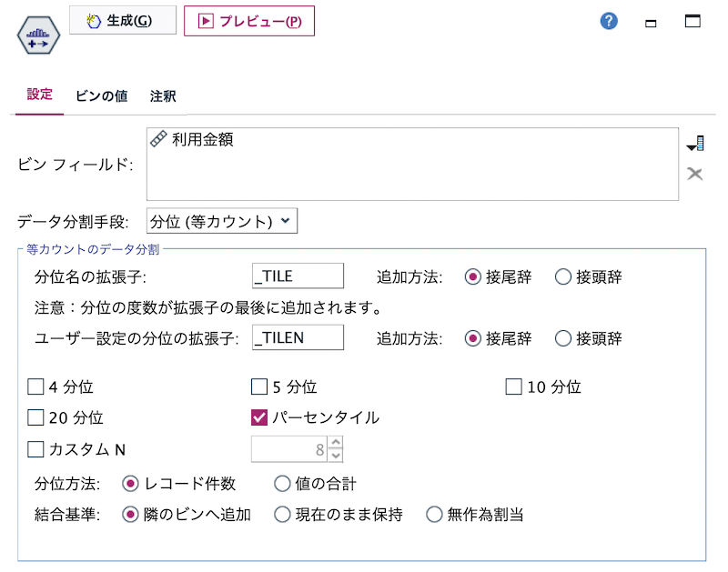Select 現在のまま保持 for 結合基準
Image resolution: width=728 pixels, height=572 pixels.
[282, 514]
